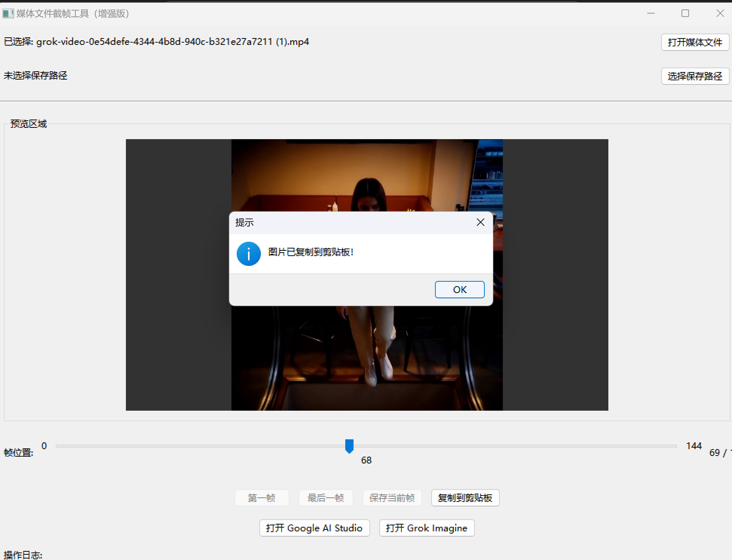Click OK in the clipboard prompt dialog
732x560 pixels.
[x=459, y=290]
